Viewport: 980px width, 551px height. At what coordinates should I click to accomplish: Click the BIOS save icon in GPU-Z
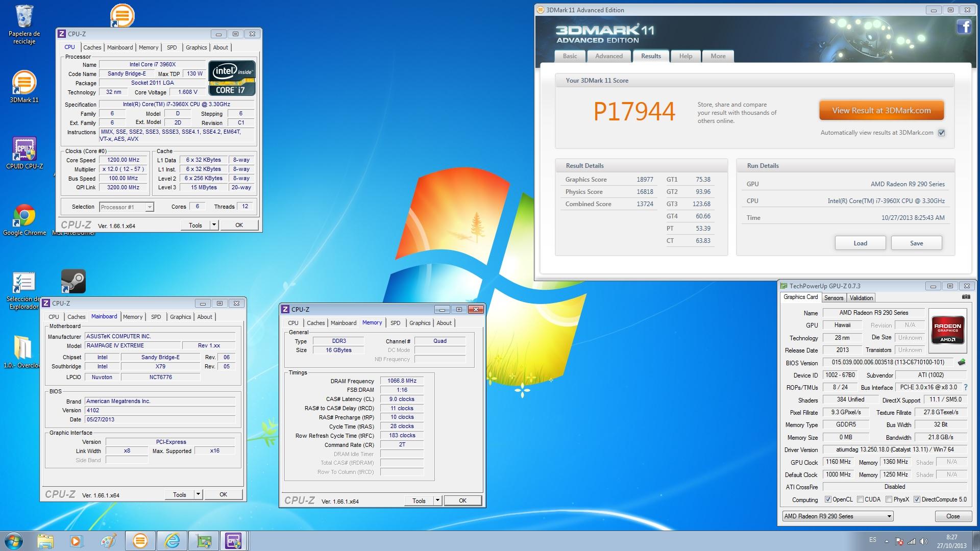tap(962, 362)
